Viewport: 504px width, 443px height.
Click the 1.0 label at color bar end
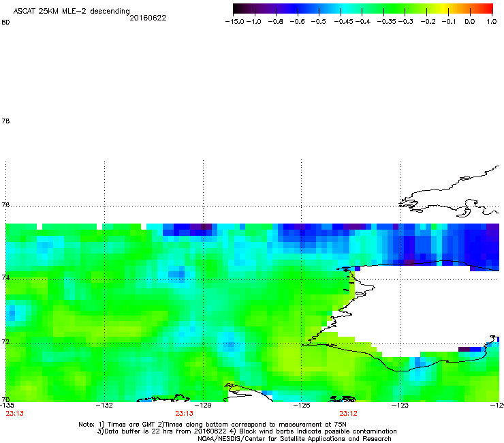point(492,22)
